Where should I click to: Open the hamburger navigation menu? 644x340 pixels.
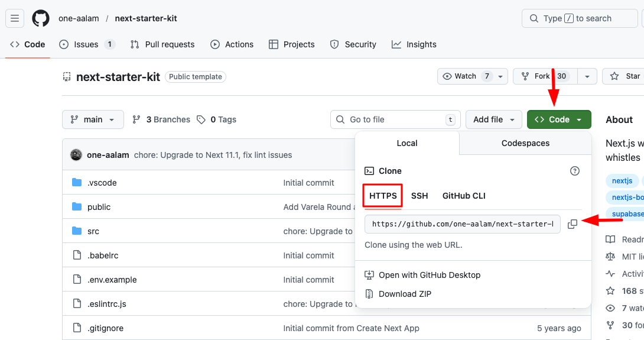(15, 18)
